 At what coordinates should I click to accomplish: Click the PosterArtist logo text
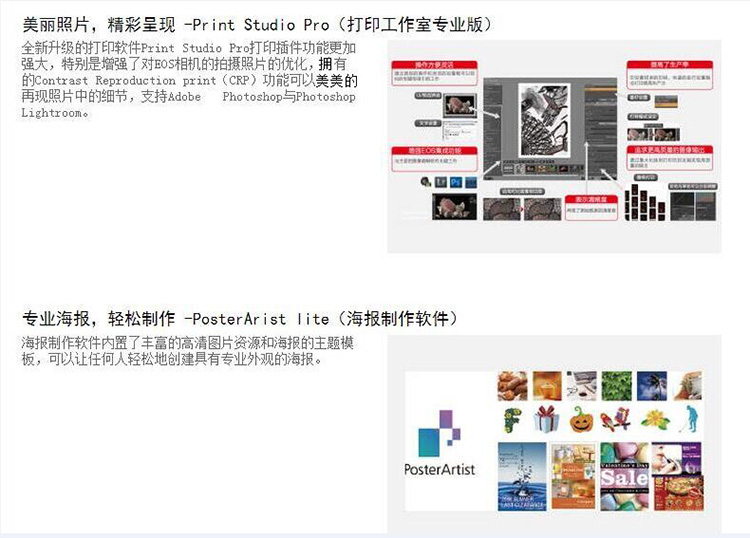tap(440, 469)
